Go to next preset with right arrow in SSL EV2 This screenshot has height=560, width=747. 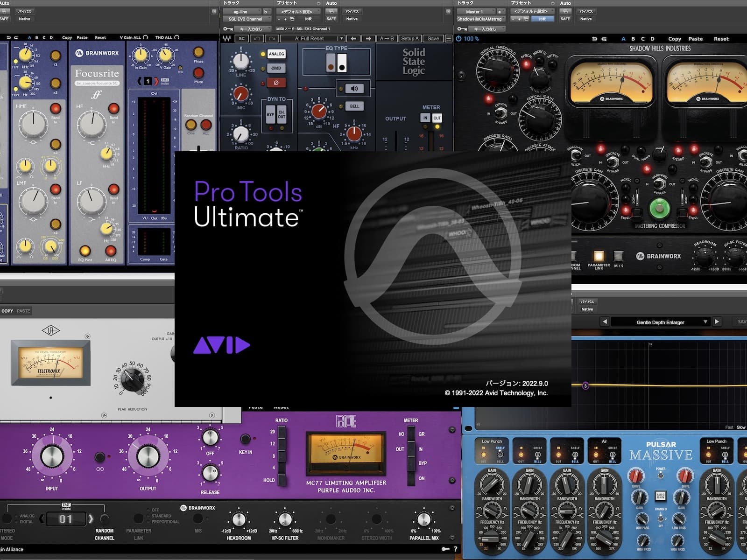pyautogui.click(x=368, y=39)
